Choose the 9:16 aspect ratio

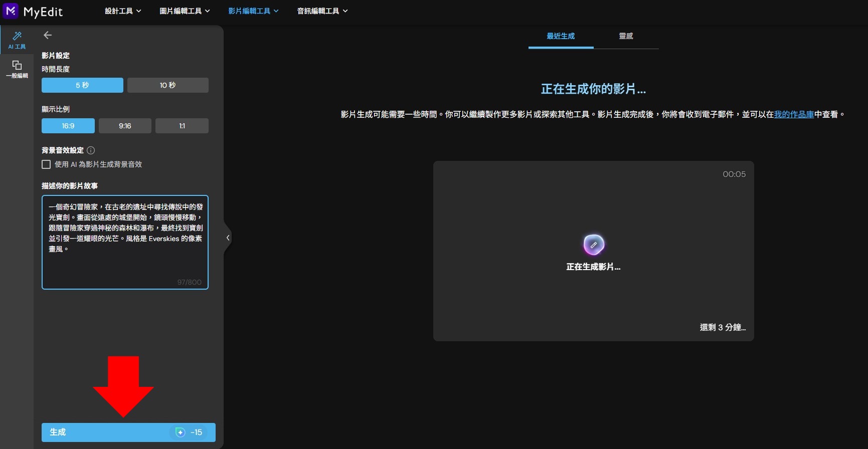(125, 126)
